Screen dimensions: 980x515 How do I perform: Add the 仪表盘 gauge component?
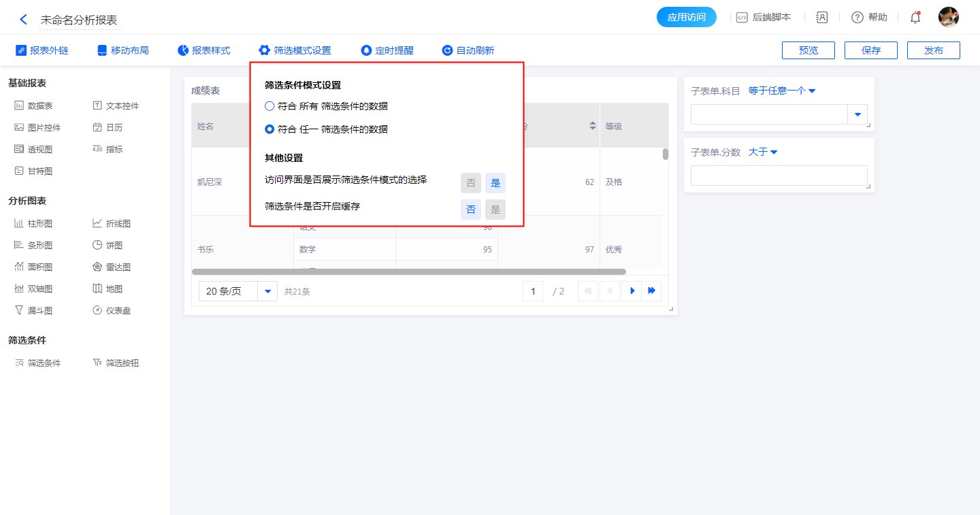112,310
